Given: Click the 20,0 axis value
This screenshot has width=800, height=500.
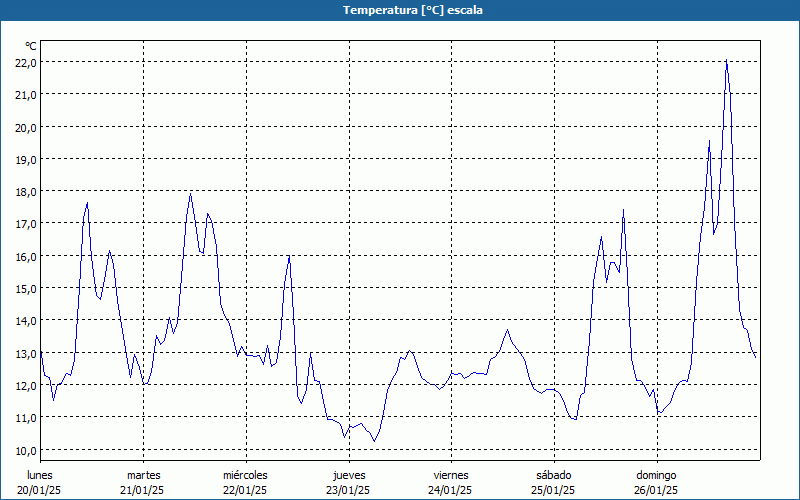Looking at the screenshot, I should click(x=26, y=128).
